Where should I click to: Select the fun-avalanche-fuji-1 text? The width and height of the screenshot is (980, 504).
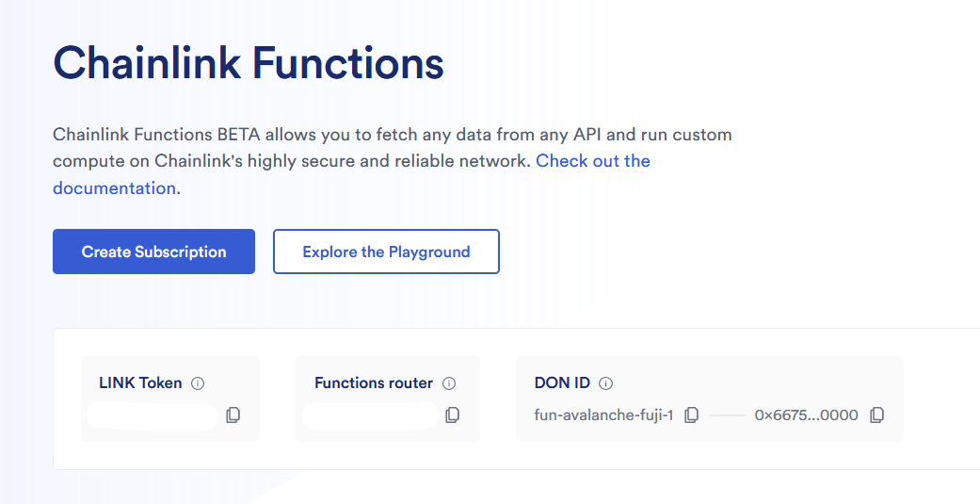[603, 415]
